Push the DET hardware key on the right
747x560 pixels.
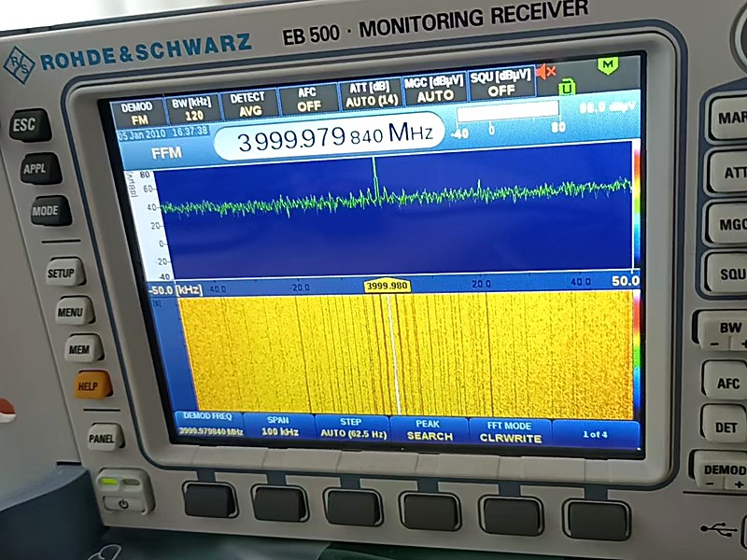point(724,426)
